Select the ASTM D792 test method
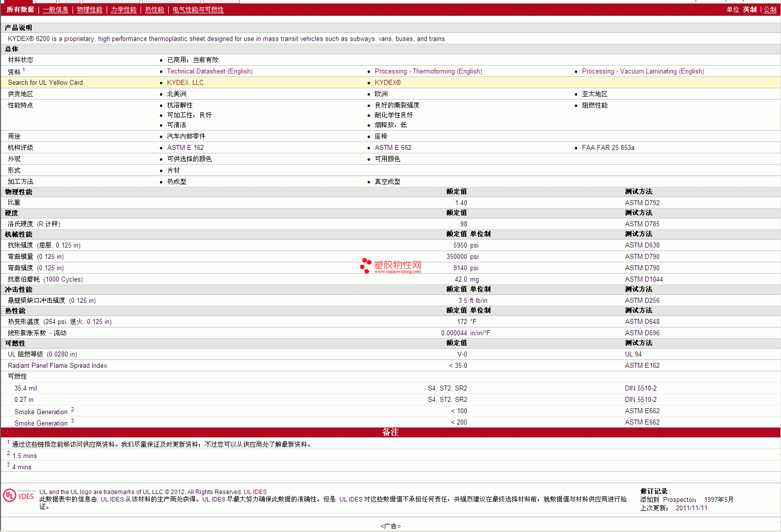The image size is (781, 532). (642, 203)
